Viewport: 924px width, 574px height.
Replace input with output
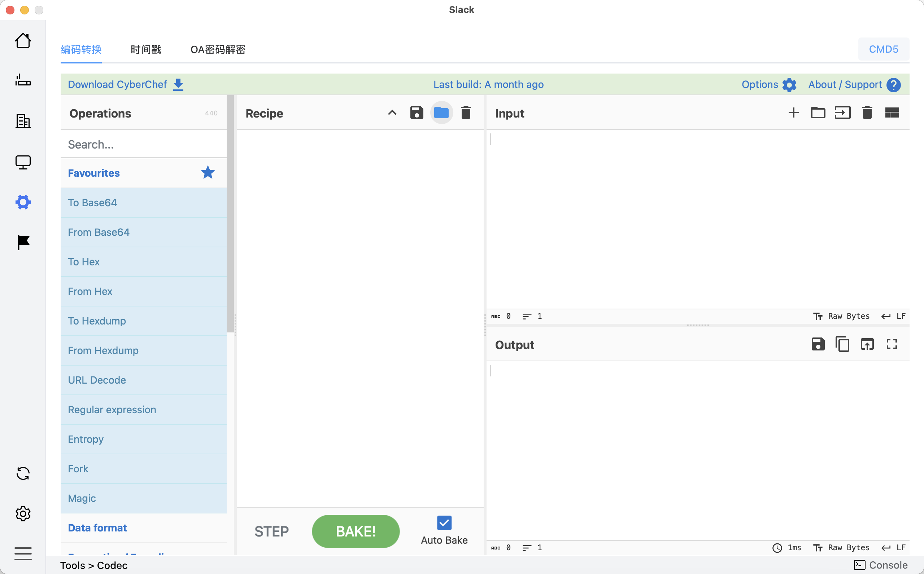coord(867,344)
